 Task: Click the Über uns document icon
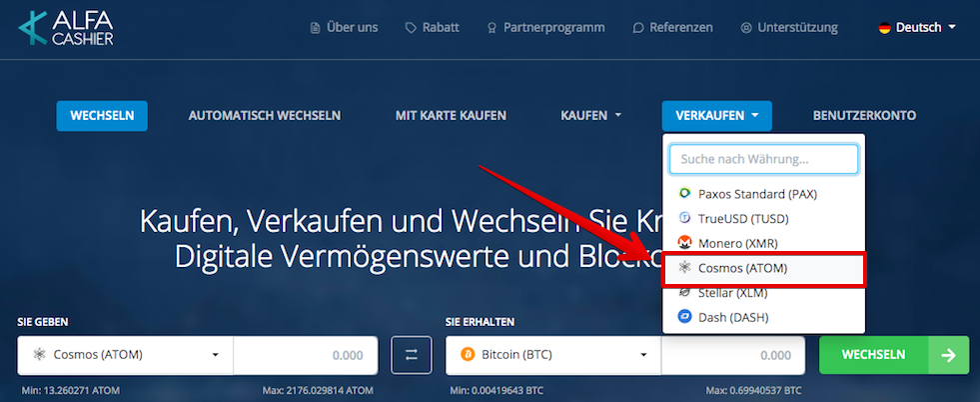(x=315, y=28)
